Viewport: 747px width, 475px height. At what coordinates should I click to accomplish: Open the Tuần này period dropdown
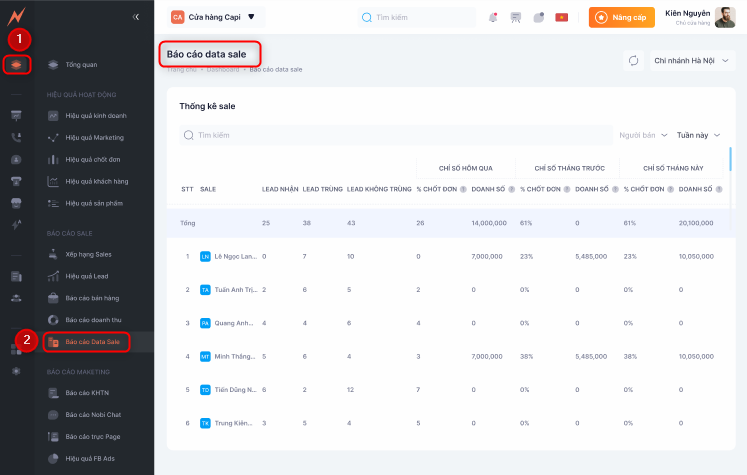pos(699,135)
